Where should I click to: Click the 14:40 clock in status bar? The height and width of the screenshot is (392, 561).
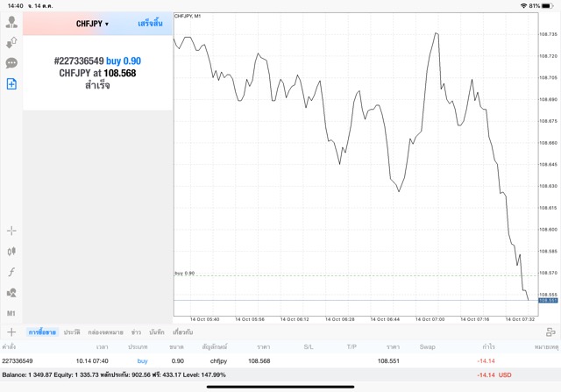click(16, 6)
